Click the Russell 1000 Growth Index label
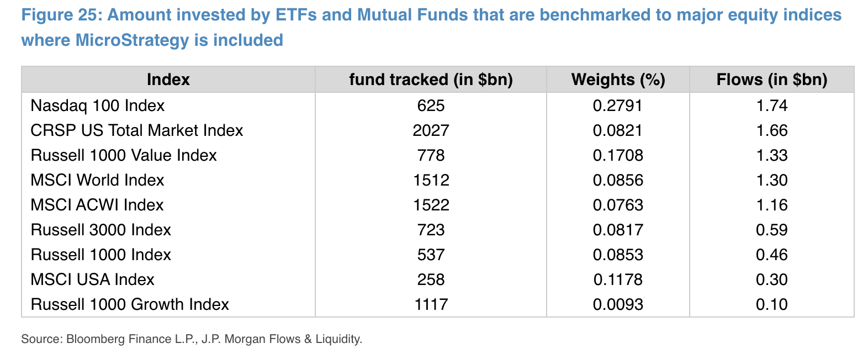868x359 pixels. [x=130, y=304]
